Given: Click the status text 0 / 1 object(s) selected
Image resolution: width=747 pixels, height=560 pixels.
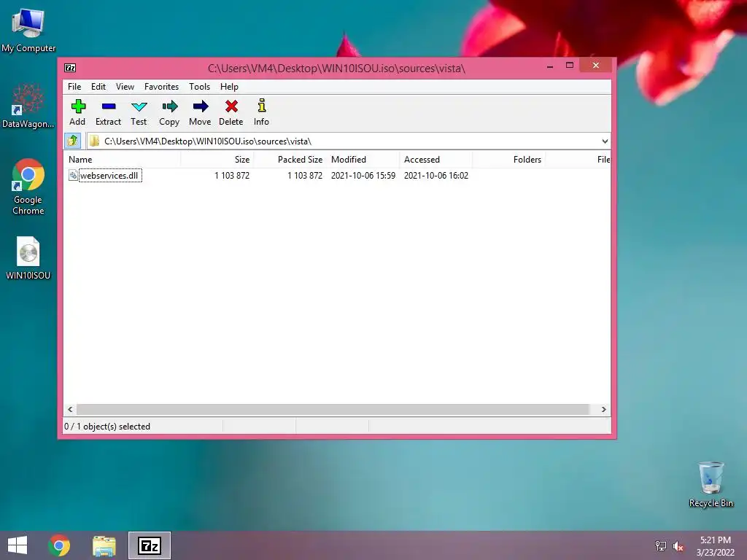Looking at the screenshot, I should 107,427.
